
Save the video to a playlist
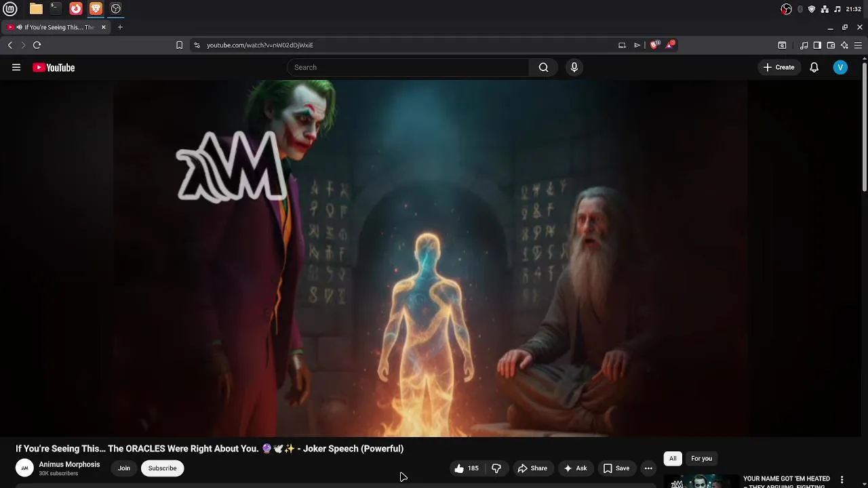click(616, 468)
